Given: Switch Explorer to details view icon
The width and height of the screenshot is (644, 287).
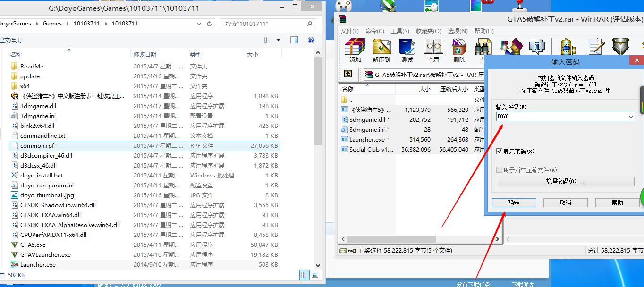Looking at the screenshot, I should 305,275.
